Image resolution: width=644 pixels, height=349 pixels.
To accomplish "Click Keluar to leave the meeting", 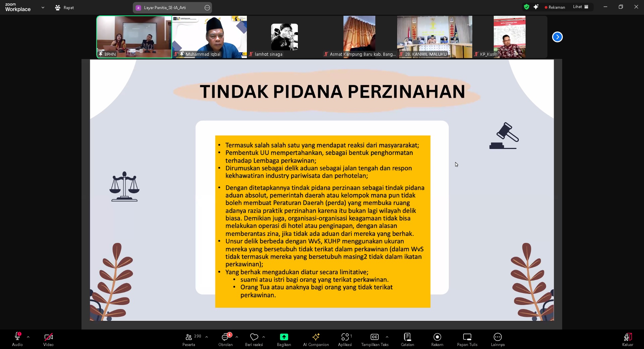I will click(x=628, y=339).
